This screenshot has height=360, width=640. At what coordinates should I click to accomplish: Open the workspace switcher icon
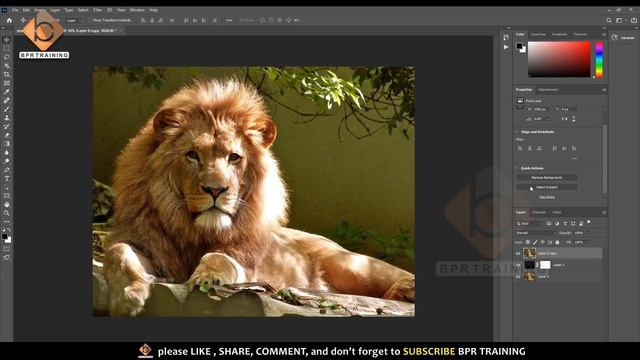coord(620,20)
